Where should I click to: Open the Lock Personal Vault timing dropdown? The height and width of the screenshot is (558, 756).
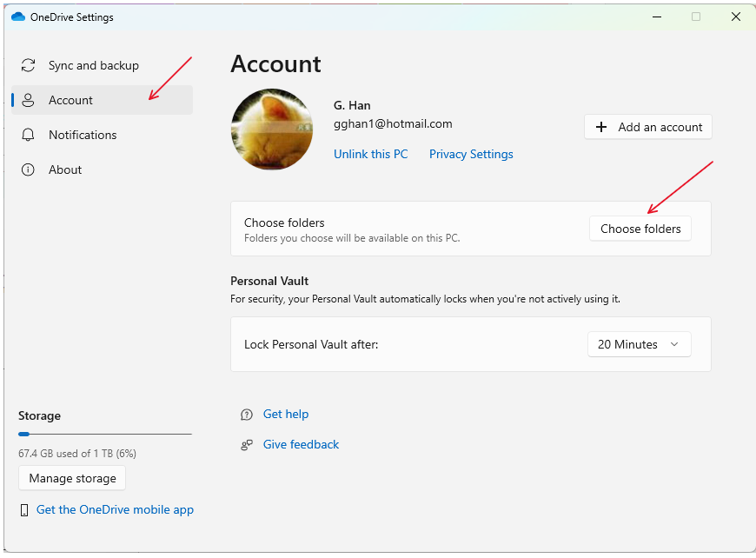tap(640, 344)
